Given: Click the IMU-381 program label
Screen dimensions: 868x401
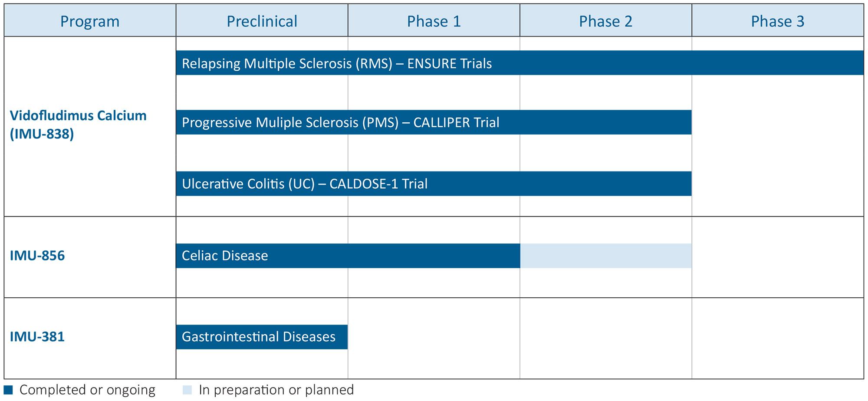Looking at the screenshot, I should 37,337.
